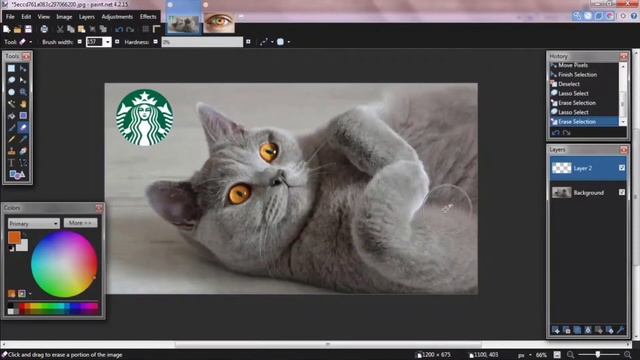Click the Paste toolbar icon
Image resolution: width=640 pixels, height=360 pixels.
click(82, 29)
